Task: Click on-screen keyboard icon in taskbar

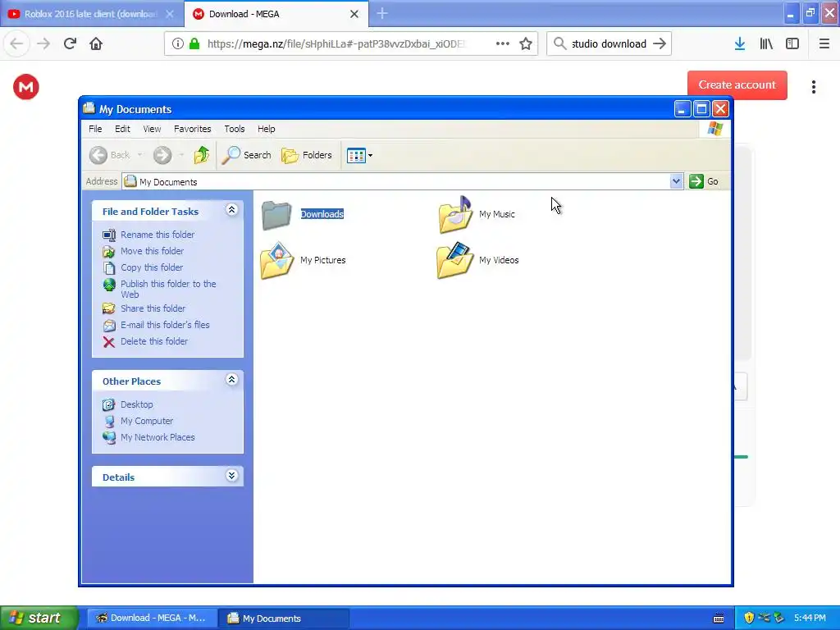Action: point(719,619)
